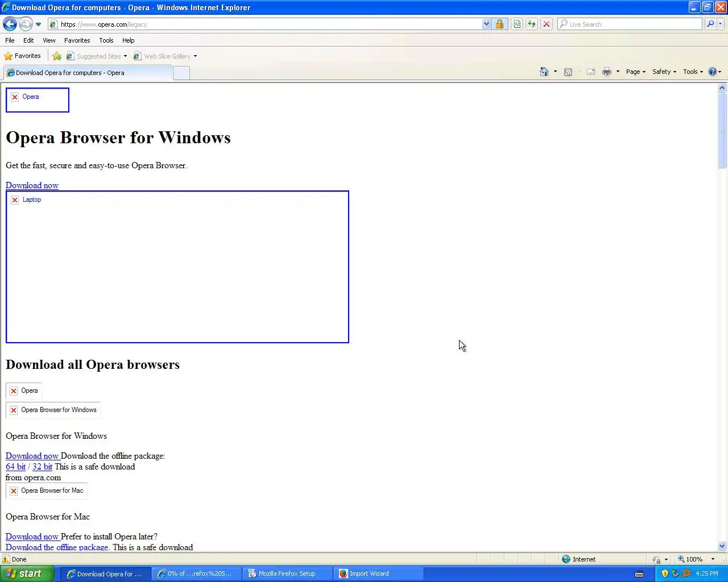Go back with the Back arrow button
Screen dimensions: 728x582
coord(10,24)
